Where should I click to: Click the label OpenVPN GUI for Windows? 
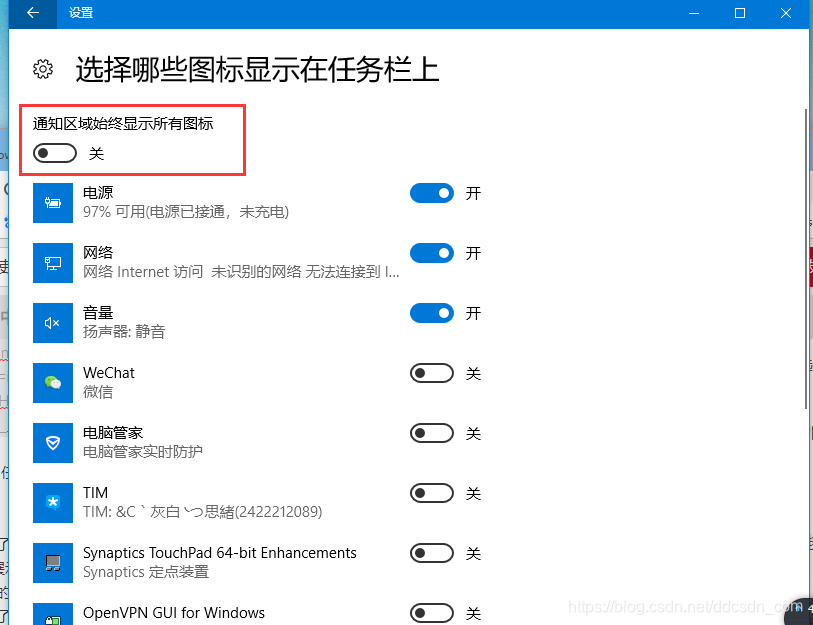pos(174,613)
